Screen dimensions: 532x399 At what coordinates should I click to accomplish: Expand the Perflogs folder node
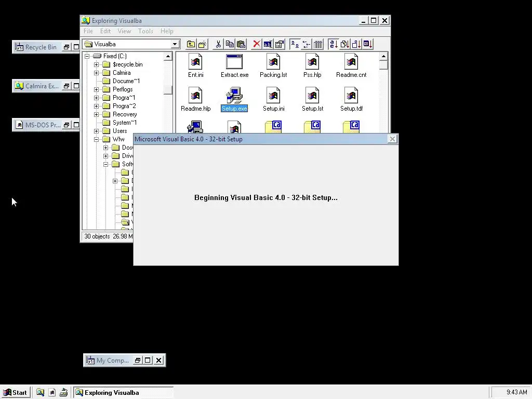96,89
